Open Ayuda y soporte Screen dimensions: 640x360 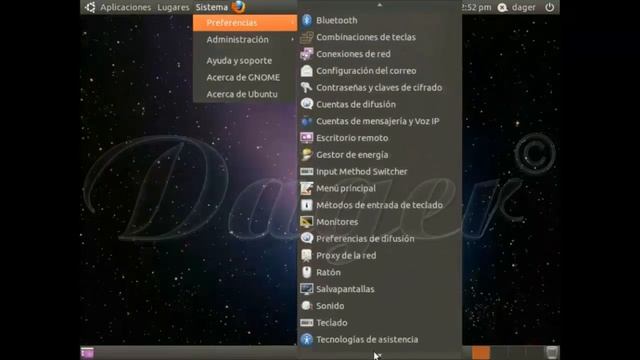tap(245, 60)
